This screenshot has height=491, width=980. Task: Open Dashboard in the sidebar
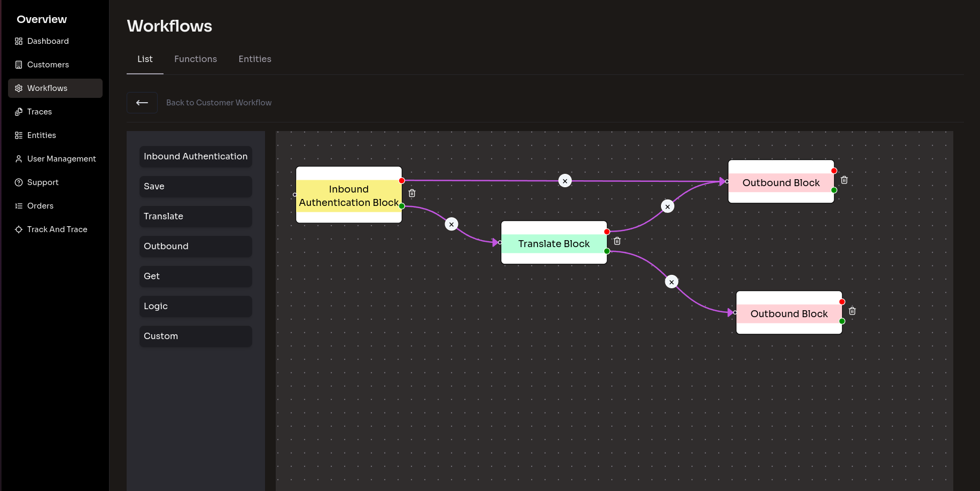tap(55, 41)
